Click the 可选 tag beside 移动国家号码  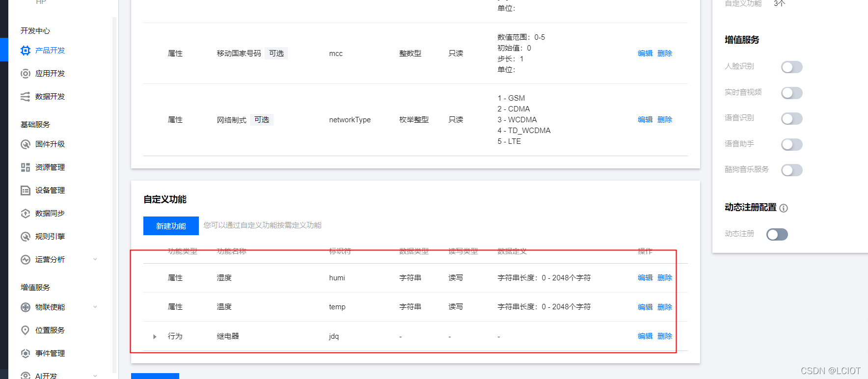[x=276, y=54]
